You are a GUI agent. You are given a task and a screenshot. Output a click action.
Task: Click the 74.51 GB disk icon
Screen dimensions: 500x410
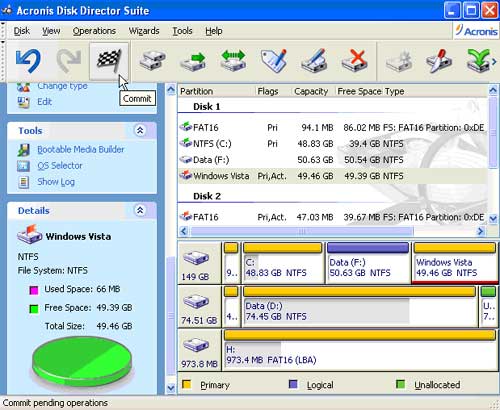(x=196, y=302)
